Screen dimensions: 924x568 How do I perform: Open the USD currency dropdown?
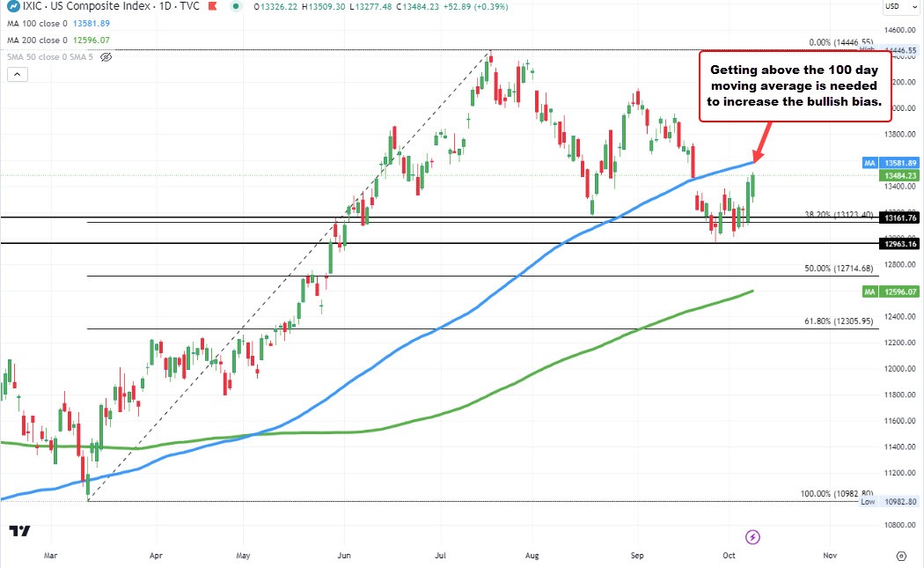pyautogui.click(x=898, y=6)
